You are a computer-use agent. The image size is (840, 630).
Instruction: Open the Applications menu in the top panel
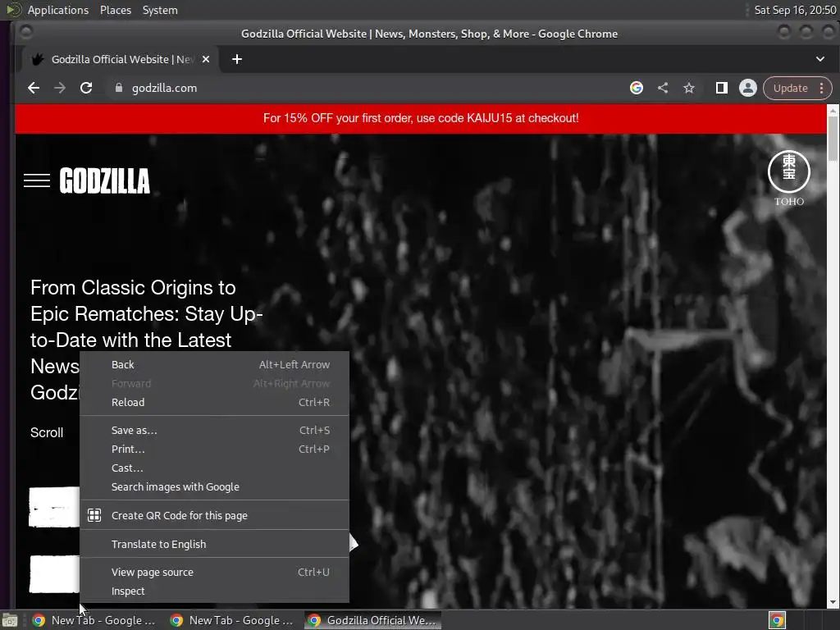point(58,10)
